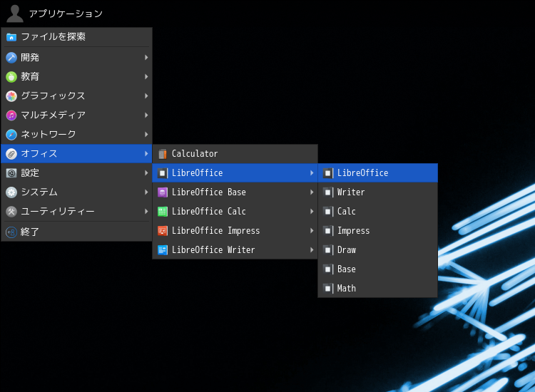
Task: Select the 教育 category label
Action: [x=30, y=77]
